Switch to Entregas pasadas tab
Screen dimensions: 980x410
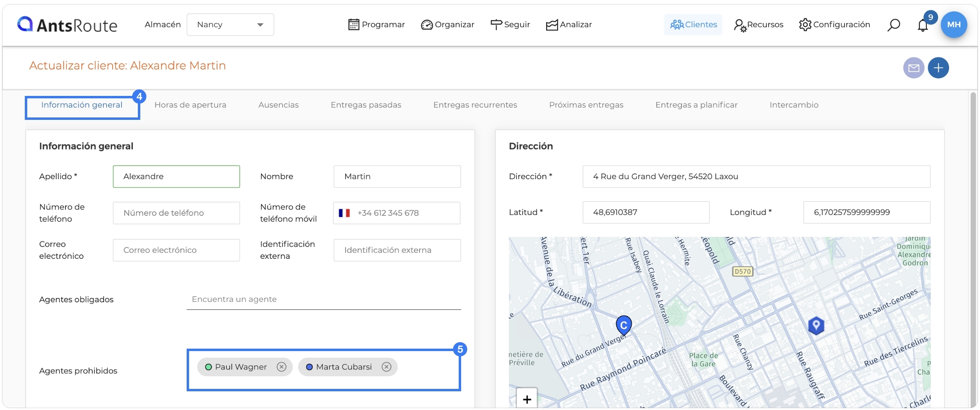(x=366, y=105)
